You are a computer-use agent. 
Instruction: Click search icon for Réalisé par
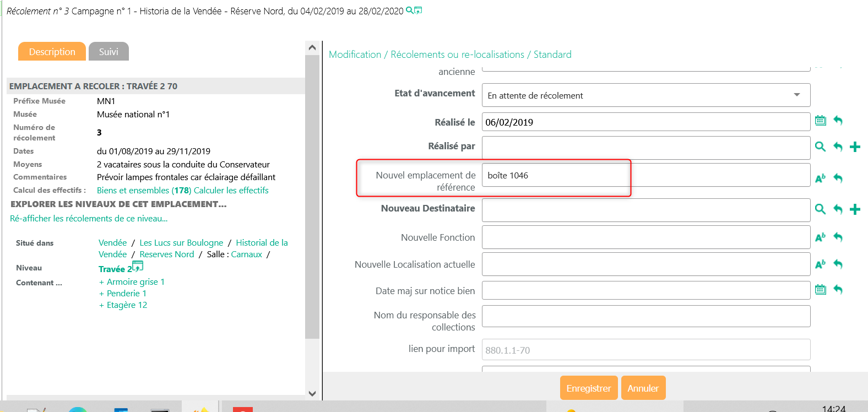[x=820, y=147]
